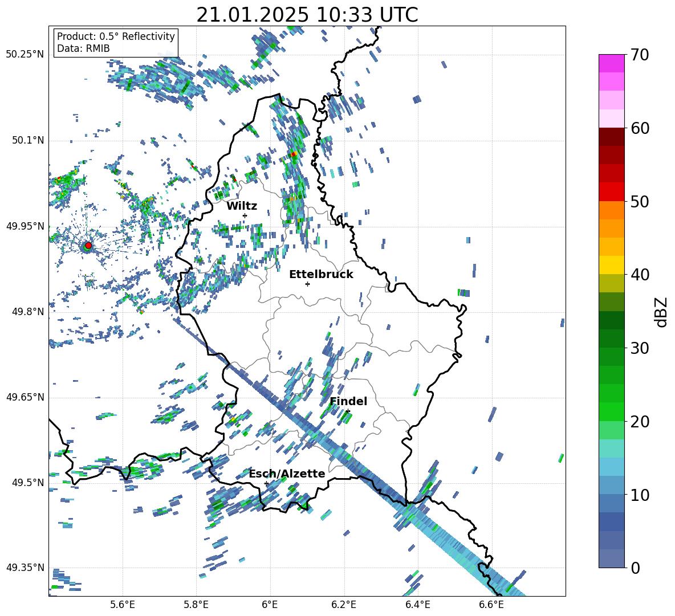Click the colorbar tick label 20
The width and height of the screenshot is (675, 616).
(640, 422)
